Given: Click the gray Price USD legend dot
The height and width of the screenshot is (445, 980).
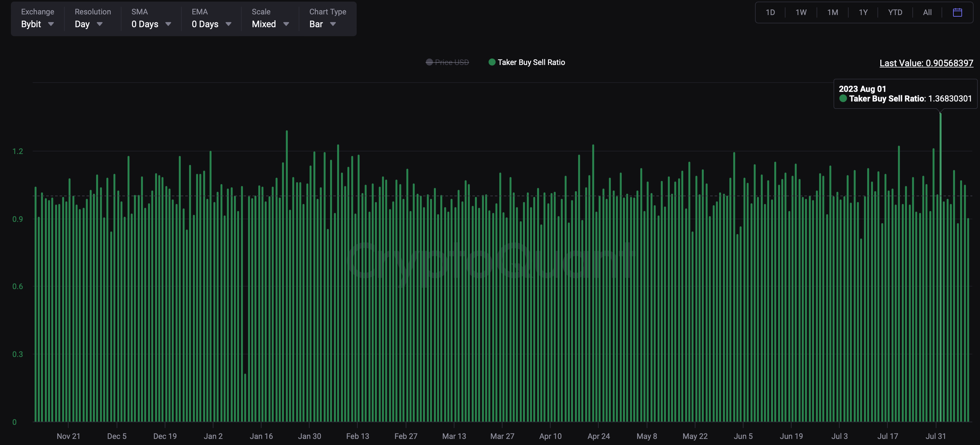Looking at the screenshot, I should coord(429,62).
